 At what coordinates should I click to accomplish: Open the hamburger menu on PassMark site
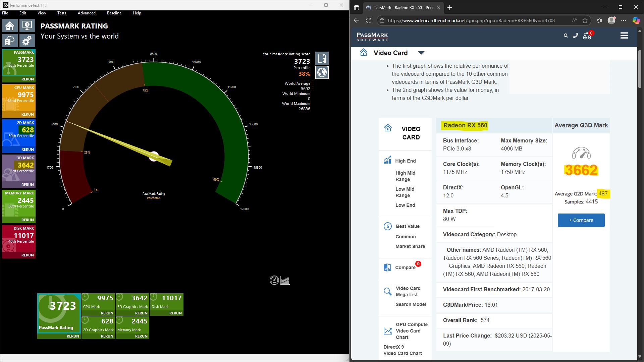pyautogui.click(x=624, y=36)
